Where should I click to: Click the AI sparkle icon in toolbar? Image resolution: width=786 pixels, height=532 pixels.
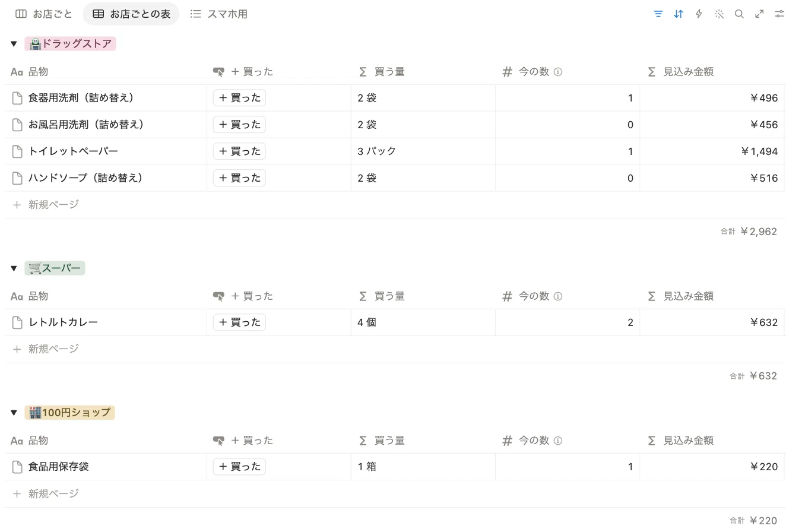pos(719,14)
